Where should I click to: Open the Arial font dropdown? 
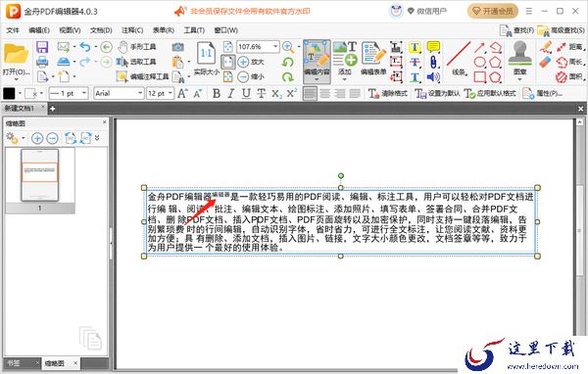[x=140, y=93]
